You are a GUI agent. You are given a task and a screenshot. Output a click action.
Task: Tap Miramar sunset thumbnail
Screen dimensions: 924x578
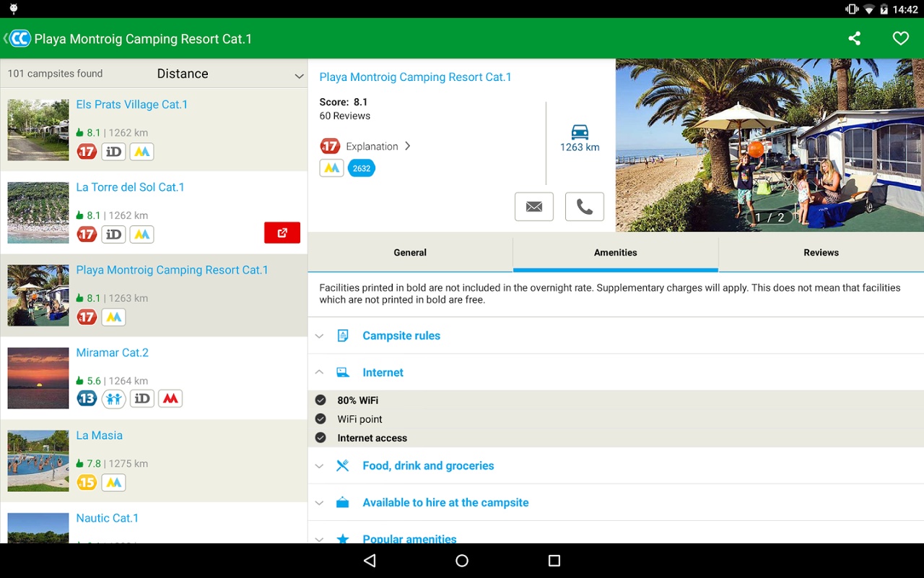[38, 378]
